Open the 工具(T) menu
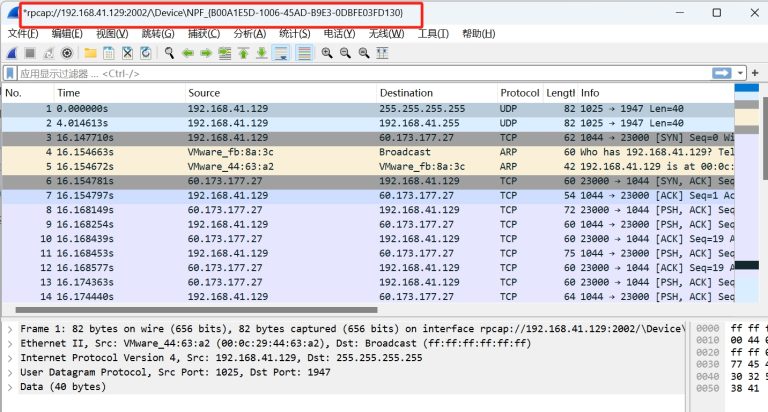768x412 pixels. click(x=433, y=34)
